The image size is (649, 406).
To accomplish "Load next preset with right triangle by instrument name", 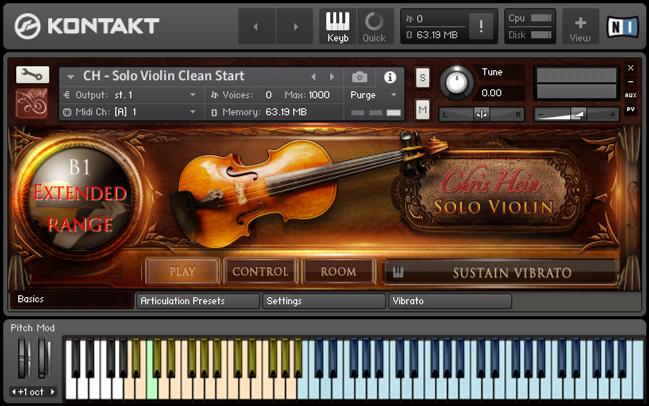I will (332, 77).
